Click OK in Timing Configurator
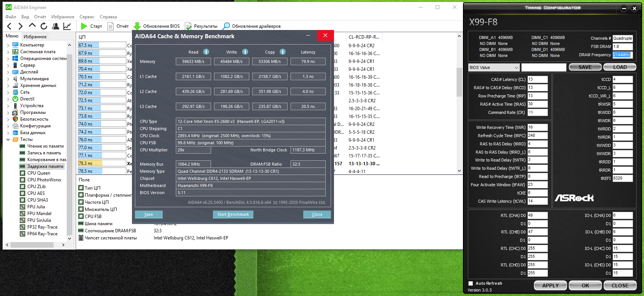Image resolution: width=644 pixels, height=296 pixels. click(586, 286)
